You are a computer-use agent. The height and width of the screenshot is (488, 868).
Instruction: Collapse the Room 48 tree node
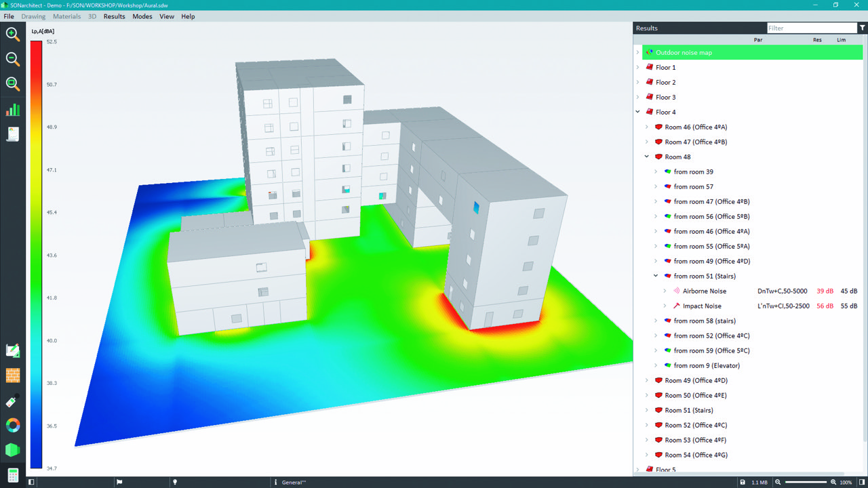coord(647,157)
